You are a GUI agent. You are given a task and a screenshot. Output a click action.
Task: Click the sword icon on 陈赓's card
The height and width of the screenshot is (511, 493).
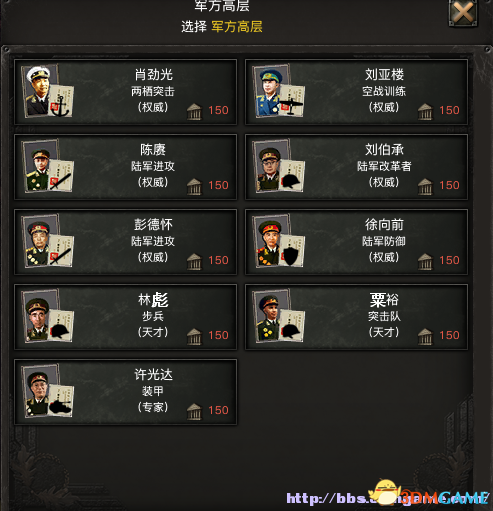[61, 181]
